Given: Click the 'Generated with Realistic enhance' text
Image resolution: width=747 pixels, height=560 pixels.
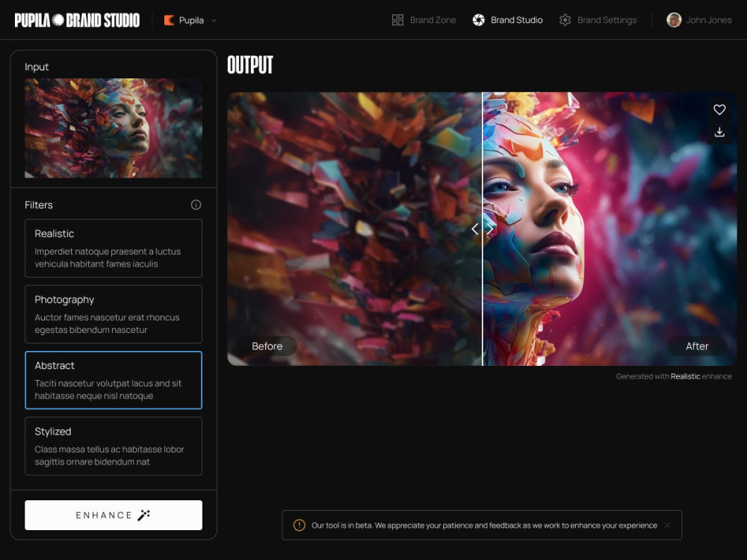Looking at the screenshot, I should (674, 376).
